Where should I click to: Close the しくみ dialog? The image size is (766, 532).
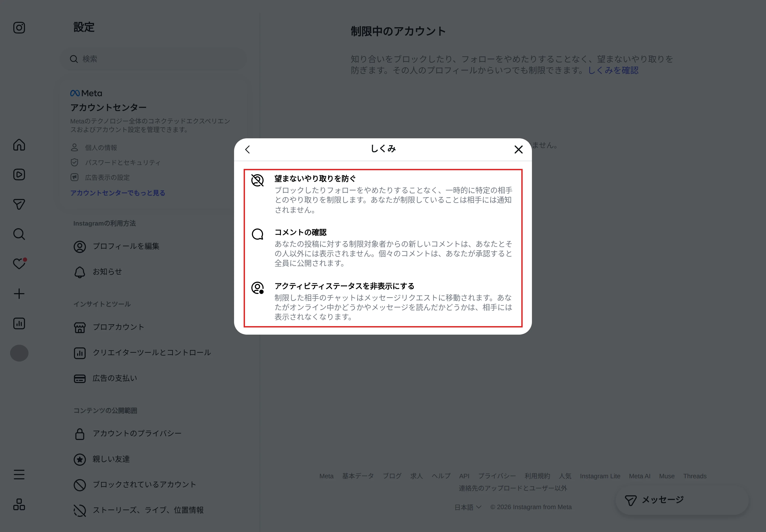(x=518, y=149)
